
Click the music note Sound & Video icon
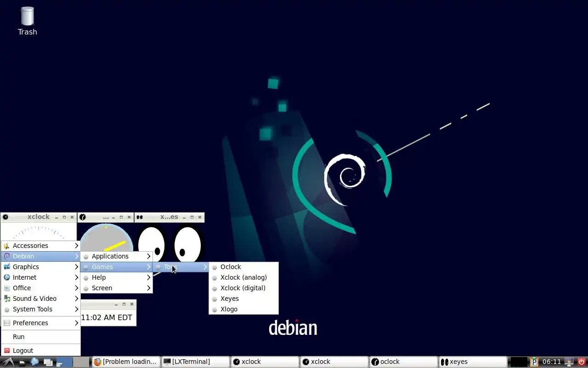pyautogui.click(x=7, y=299)
